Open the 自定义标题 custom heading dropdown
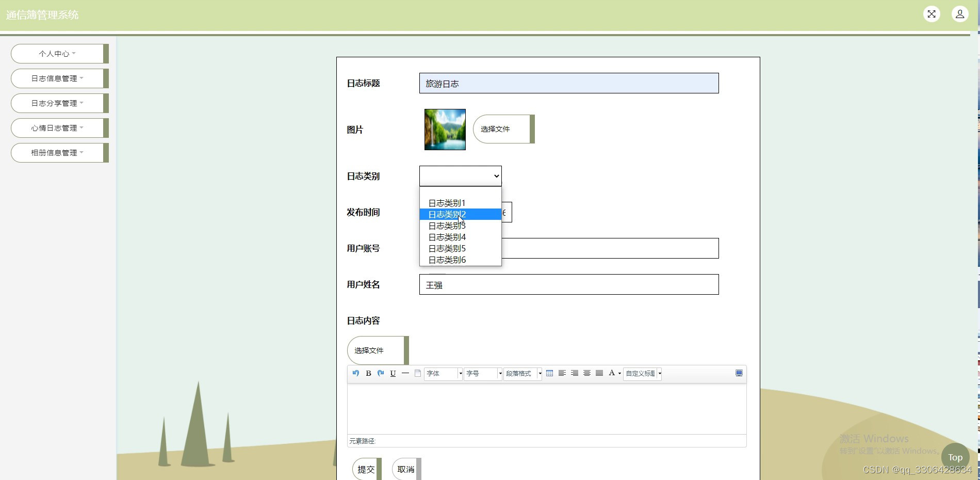 point(643,374)
